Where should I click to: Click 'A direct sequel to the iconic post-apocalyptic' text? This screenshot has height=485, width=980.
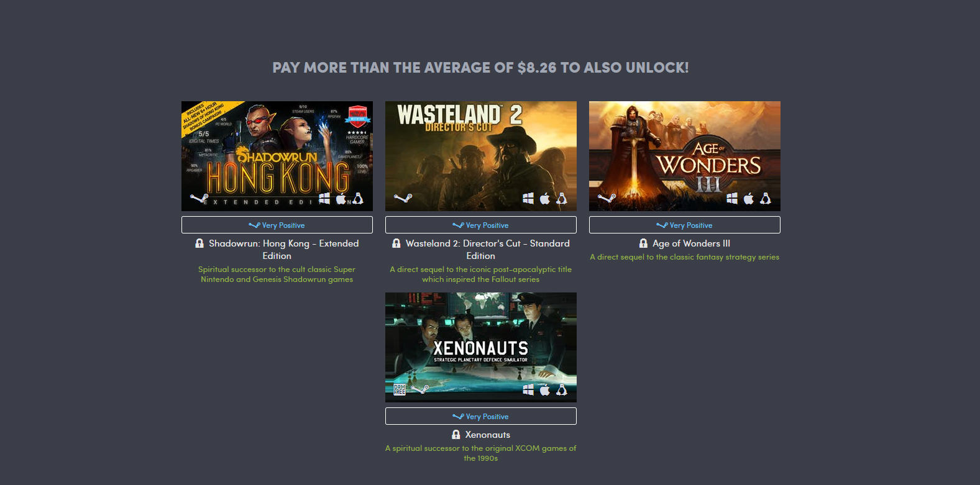coord(481,274)
